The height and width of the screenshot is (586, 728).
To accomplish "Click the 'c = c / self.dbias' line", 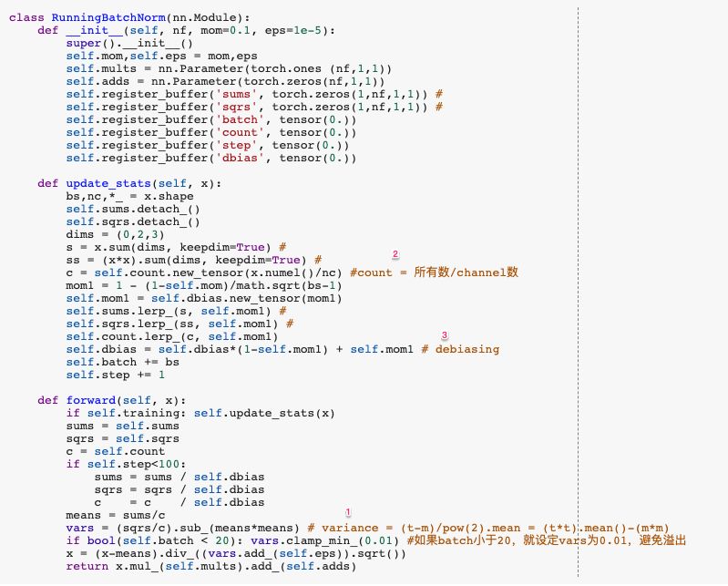I will point(179,503).
